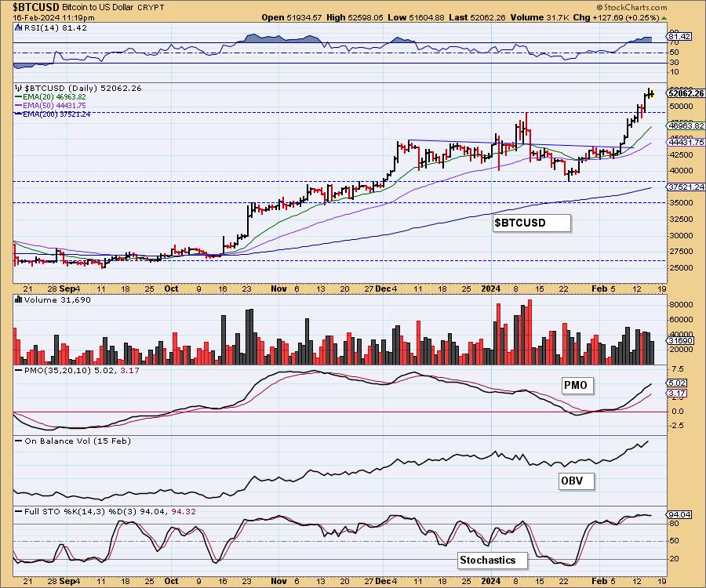Click the Low 51604.88 header value

click(416, 17)
